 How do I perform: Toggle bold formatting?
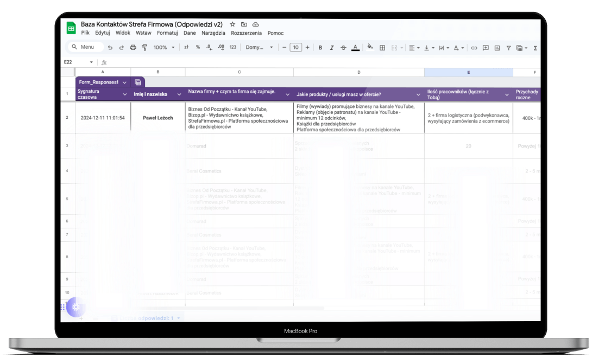(x=320, y=48)
